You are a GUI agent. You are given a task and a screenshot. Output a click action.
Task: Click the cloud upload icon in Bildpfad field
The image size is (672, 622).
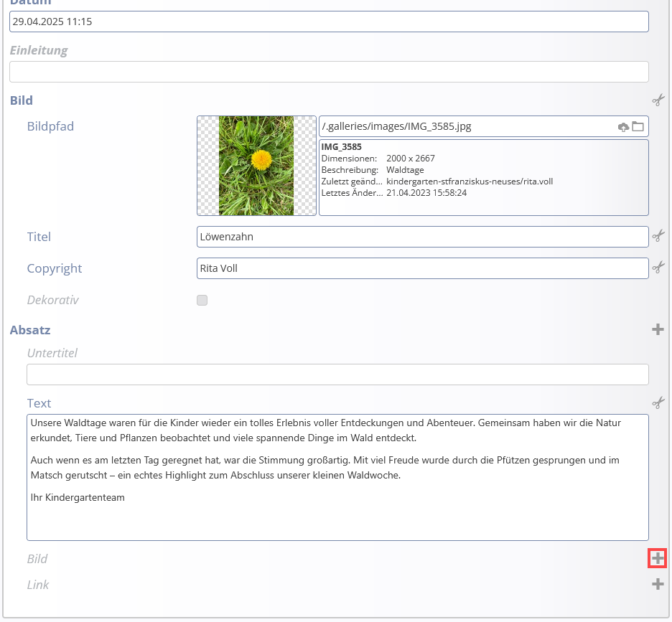(623, 127)
